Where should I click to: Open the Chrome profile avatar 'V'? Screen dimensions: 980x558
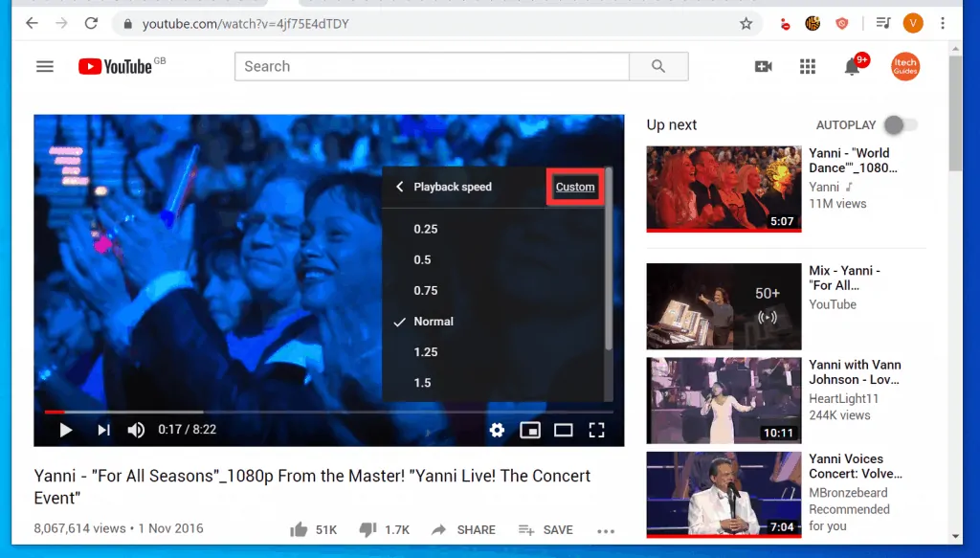click(913, 24)
